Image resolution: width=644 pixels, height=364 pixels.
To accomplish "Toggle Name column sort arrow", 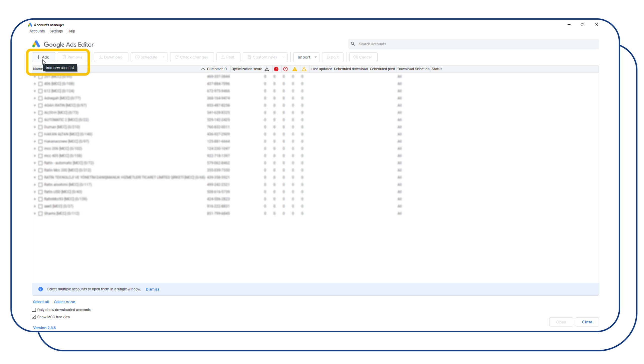I will pos(203,69).
